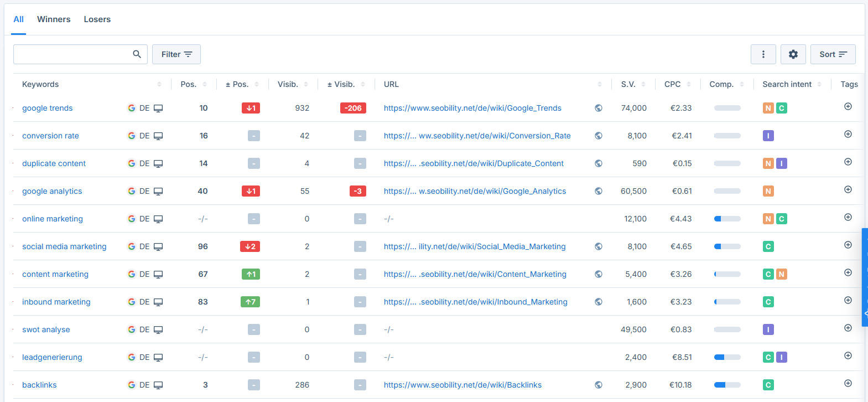Image resolution: width=868 pixels, height=402 pixels.
Task: Add tag to duplicate content row
Action: coord(848,162)
